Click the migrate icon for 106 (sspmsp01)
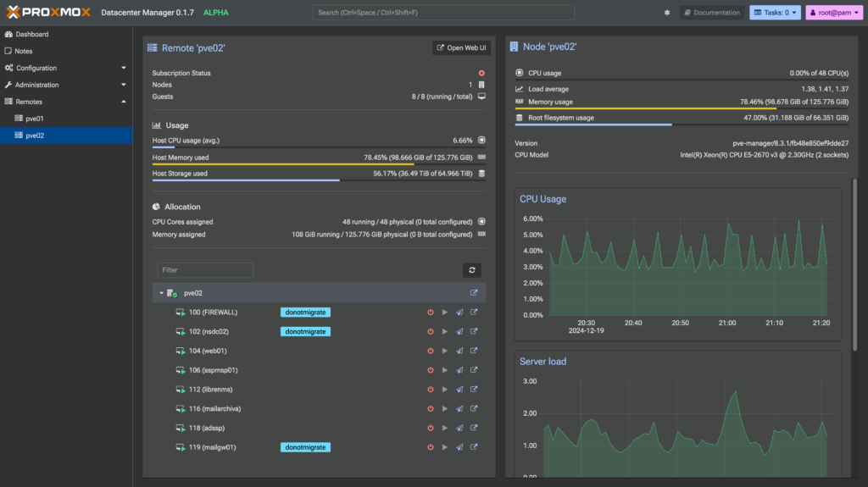 tap(459, 370)
